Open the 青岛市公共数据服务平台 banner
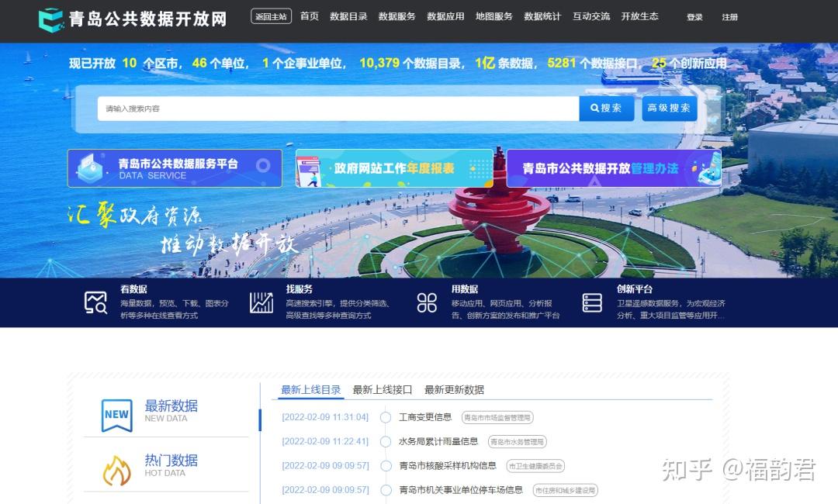 pos(174,167)
